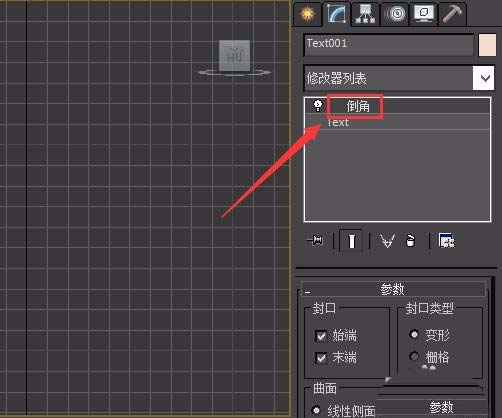Open the Create panel tab

point(307,14)
